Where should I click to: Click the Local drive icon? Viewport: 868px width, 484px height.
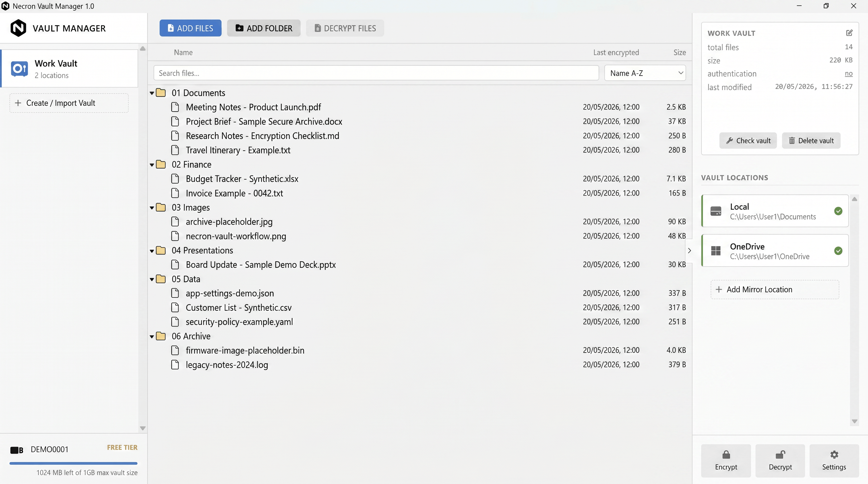coord(716,211)
